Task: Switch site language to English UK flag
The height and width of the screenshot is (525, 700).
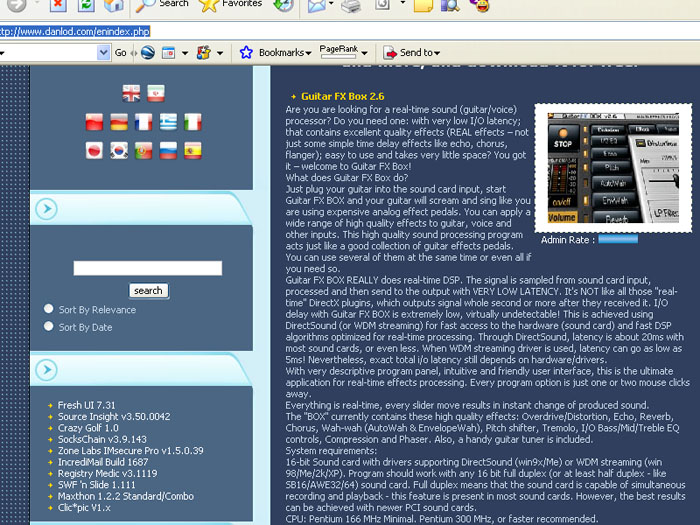Action: coord(131,93)
